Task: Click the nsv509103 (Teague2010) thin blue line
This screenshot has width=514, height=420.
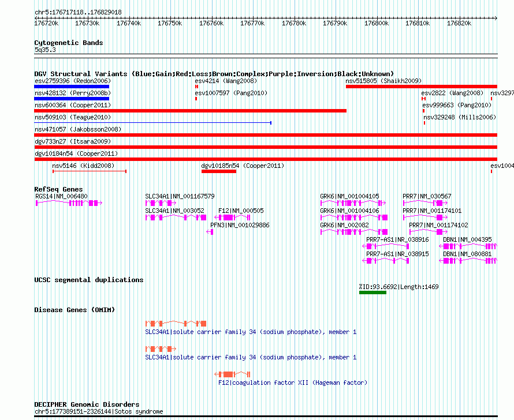Action: [153, 123]
